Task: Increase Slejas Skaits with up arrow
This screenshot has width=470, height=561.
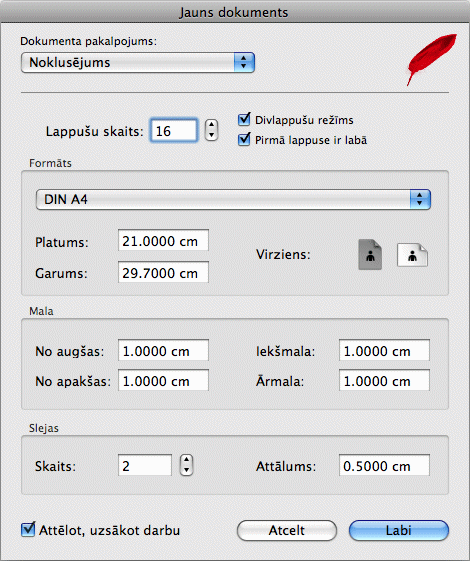Action: point(186,460)
